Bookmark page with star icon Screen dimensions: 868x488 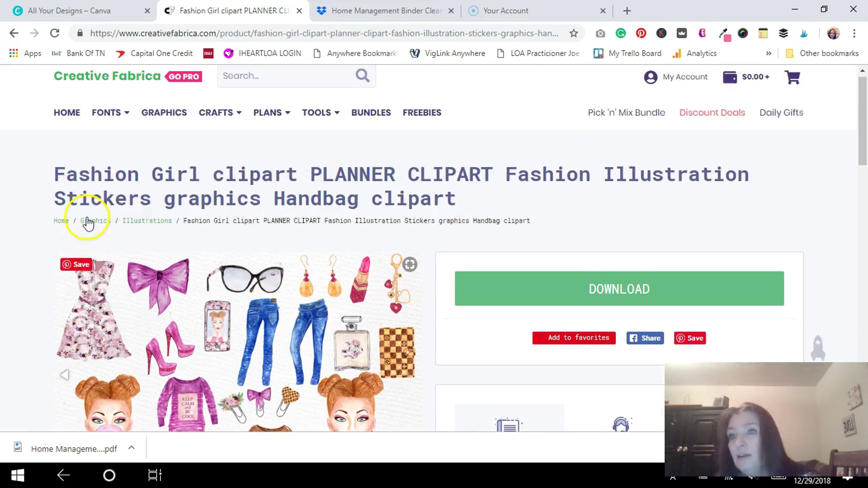tap(574, 33)
